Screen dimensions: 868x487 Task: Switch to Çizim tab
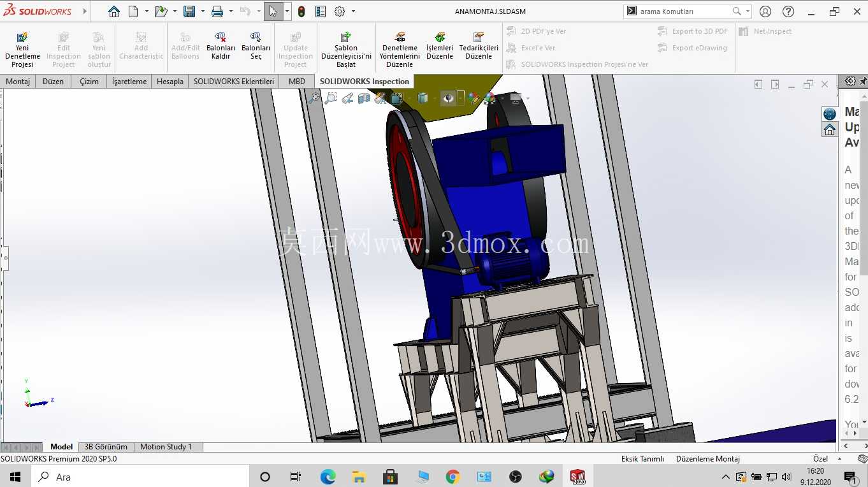click(x=89, y=81)
